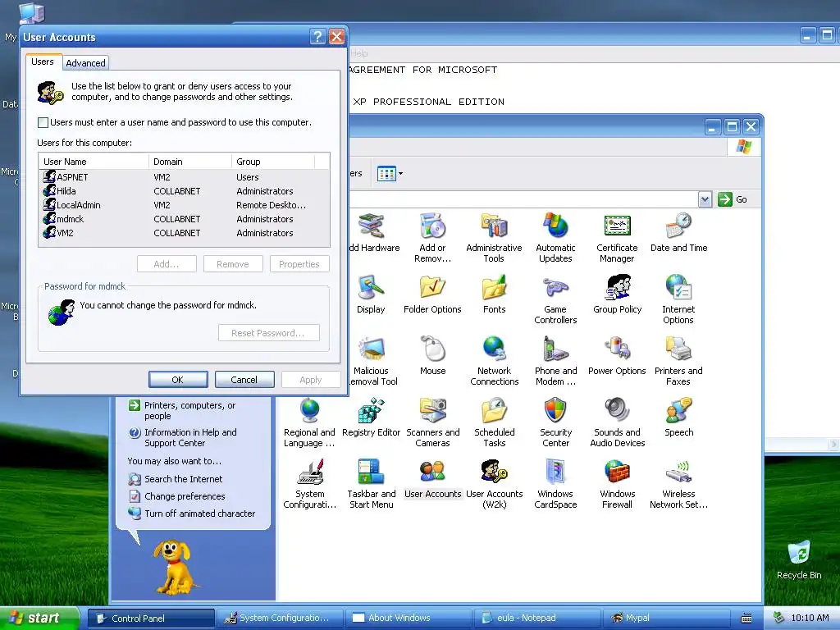Viewport: 840px width, 630px height.
Task: Switch to System Configuration taskbar button
Action: [279, 618]
